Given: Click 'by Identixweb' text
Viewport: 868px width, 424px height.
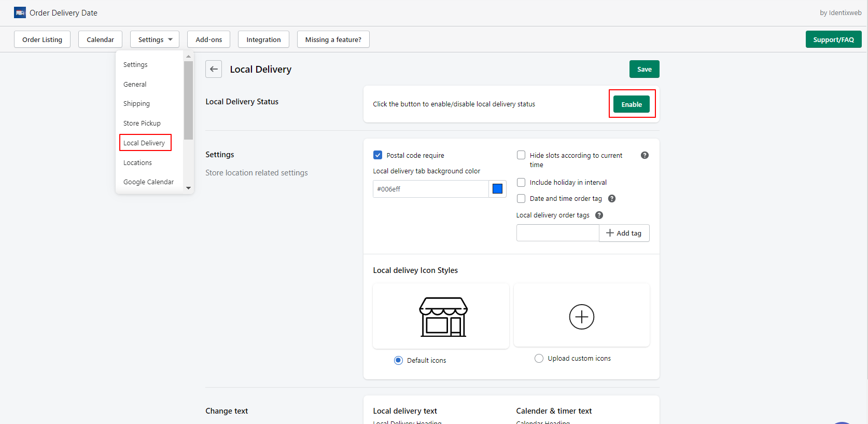Looking at the screenshot, I should (841, 12).
